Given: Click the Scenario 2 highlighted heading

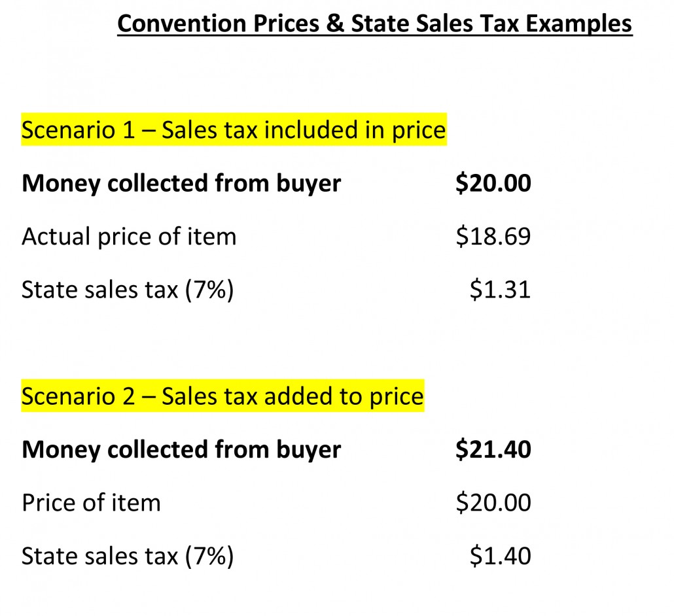Looking at the screenshot, I should [x=222, y=396].
